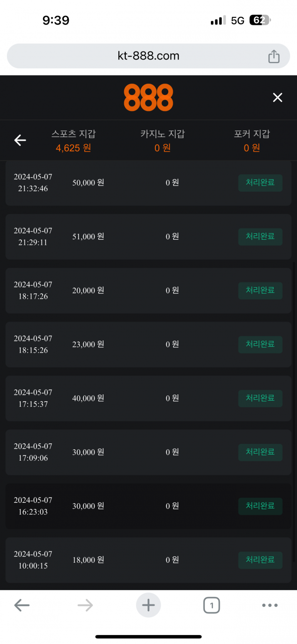Screen dimensions: 297x644
Task: Tap 처리완료 badge on 51,000 원 row
Action: (x=260, y=237)
